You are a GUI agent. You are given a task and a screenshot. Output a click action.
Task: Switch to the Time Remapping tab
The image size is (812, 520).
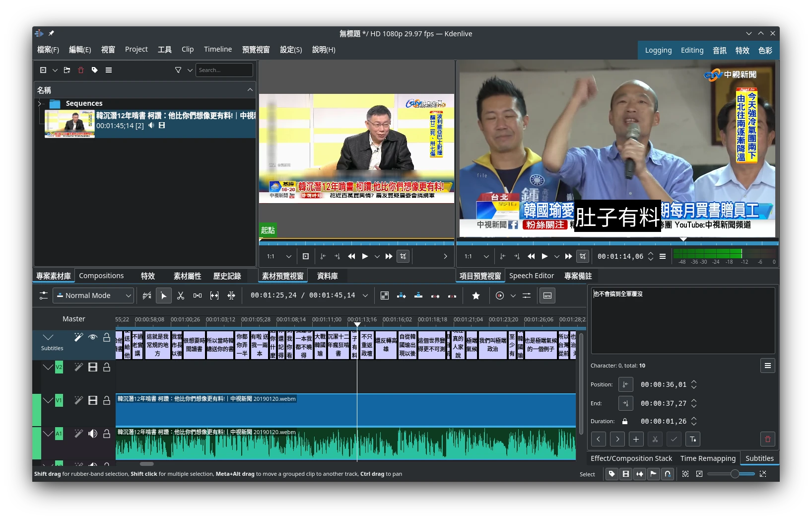[x=707, y=458]
